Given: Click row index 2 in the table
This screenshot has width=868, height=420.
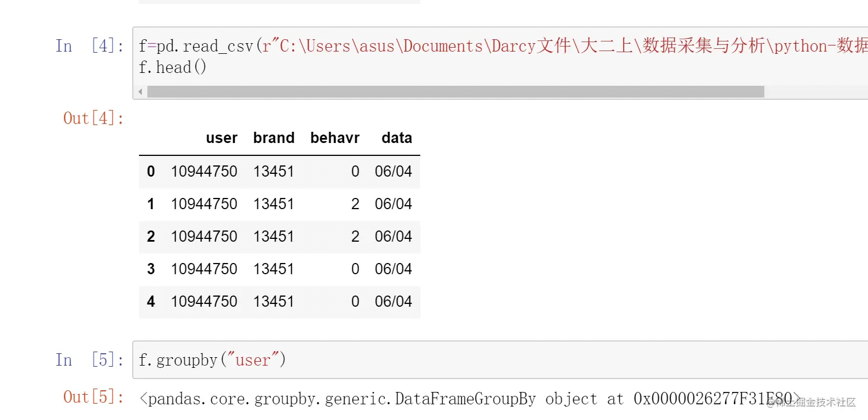Looking at the screenshot, I should point(151,237).
